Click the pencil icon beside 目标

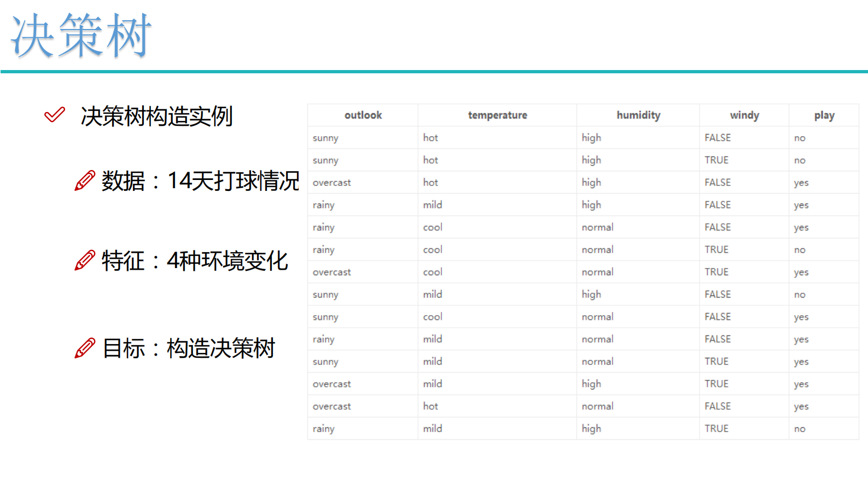click(85, 348)
